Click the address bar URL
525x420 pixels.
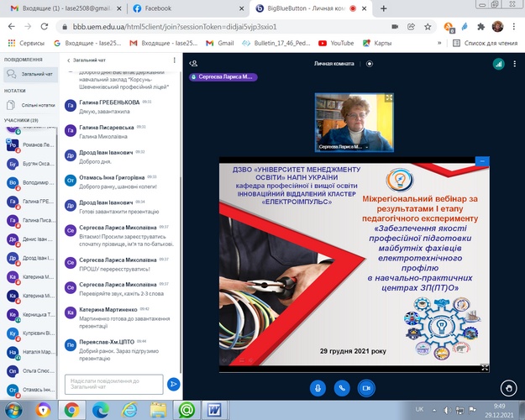tap(175, 27)
